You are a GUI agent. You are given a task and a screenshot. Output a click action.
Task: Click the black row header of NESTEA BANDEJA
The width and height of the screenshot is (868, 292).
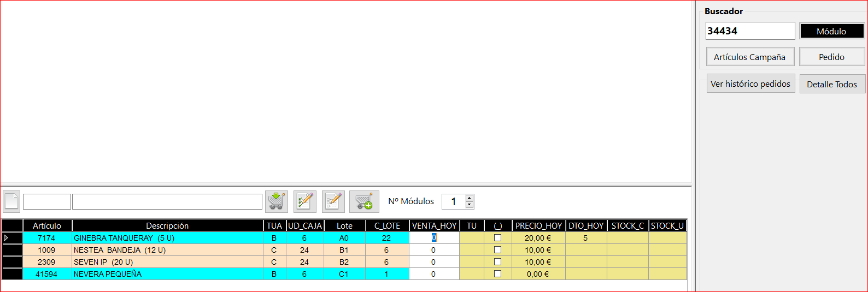click(12, 250)
